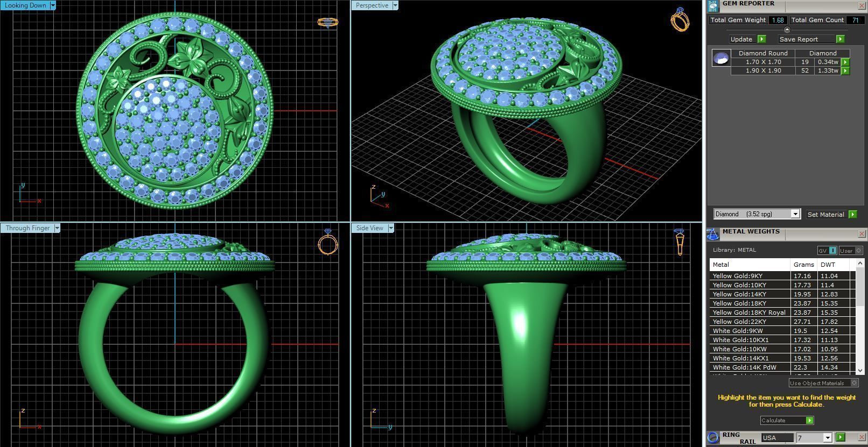Click the green arrow beside Calculate

pyautogui.click(x=809, y=420)
